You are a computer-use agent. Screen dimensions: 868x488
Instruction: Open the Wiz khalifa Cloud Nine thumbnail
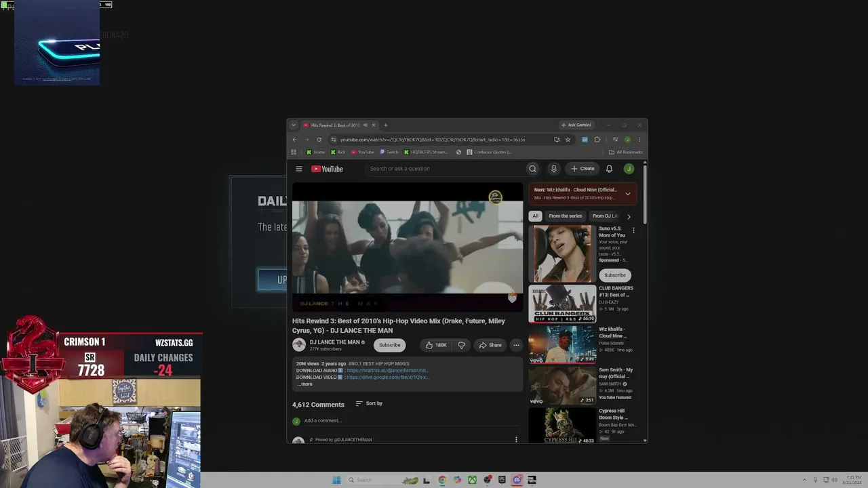coord(562,344)
